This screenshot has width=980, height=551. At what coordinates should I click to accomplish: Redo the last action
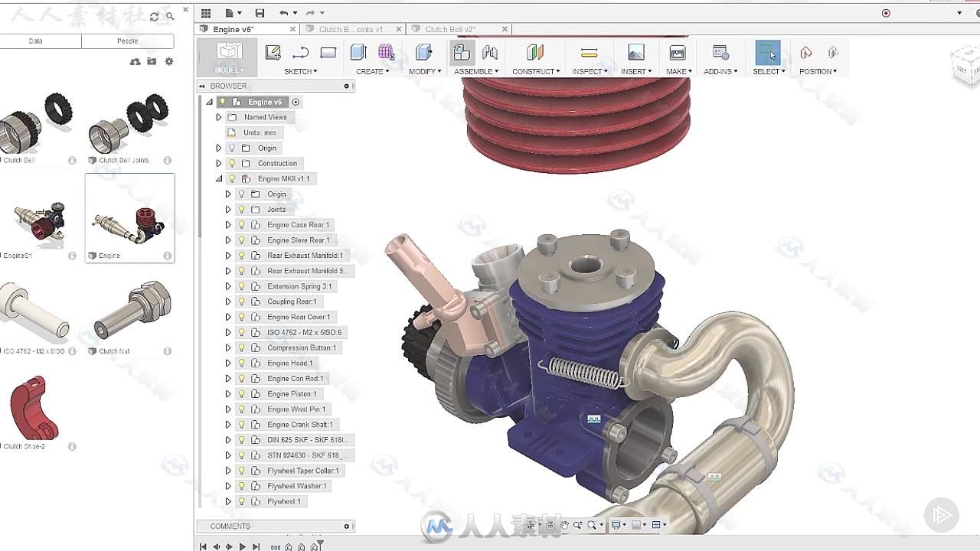[x=310, y=13]
